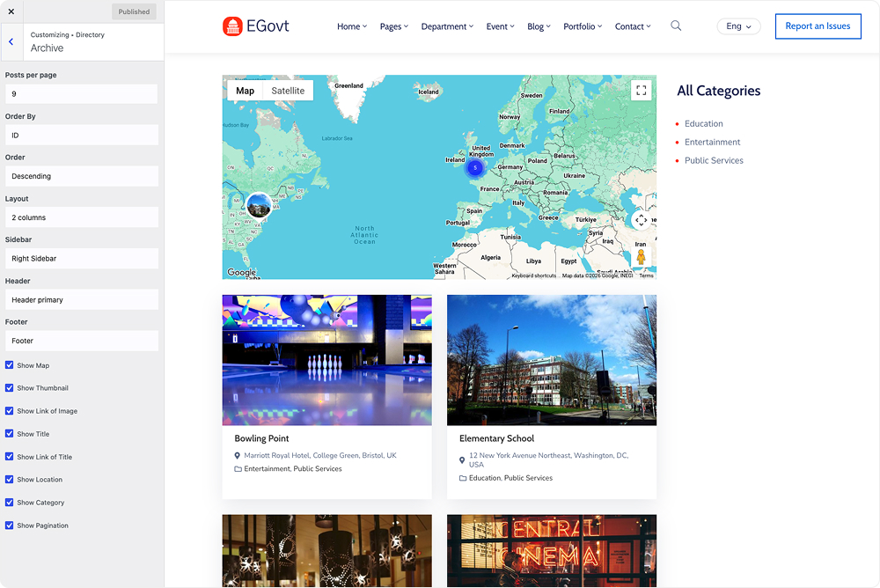Click the EGovt logo icon
Viewport: 880px width, 588px height.
(x=232, y=26)
